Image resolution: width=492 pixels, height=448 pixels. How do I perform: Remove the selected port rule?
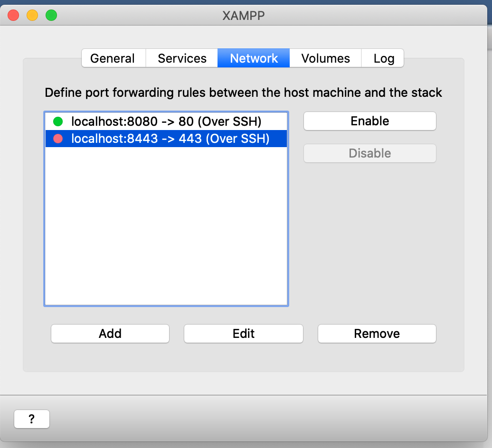point(377,334)
